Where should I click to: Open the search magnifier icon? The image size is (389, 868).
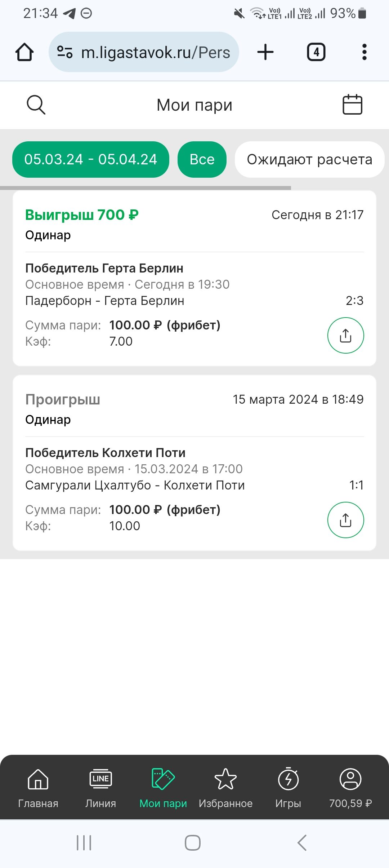pyautogui.click(x=36, y=105)
